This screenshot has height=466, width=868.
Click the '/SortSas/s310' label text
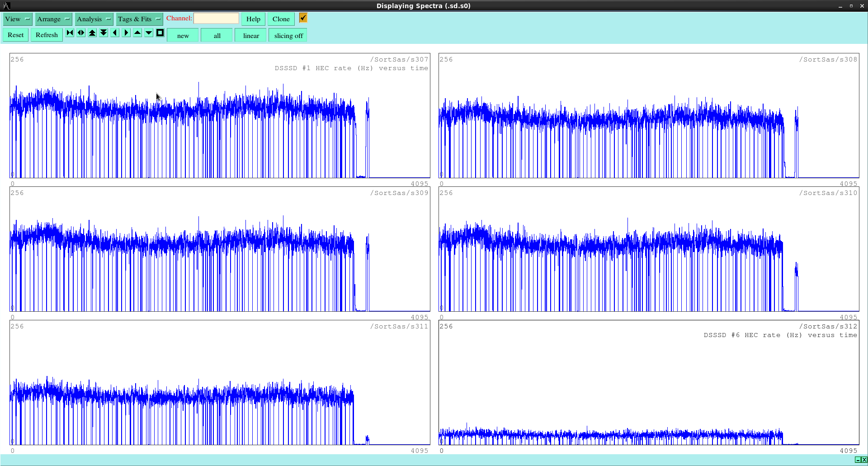(x=828, y=193)
